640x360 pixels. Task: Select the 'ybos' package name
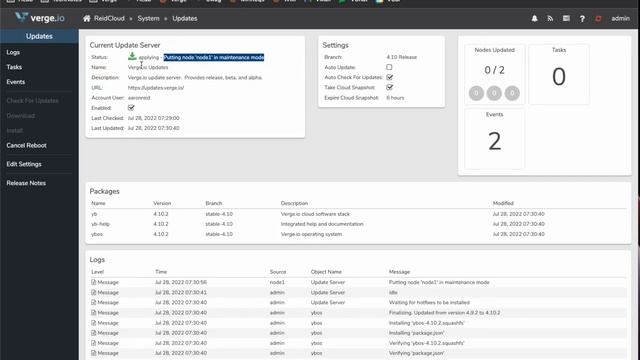[x=97, y=234]
